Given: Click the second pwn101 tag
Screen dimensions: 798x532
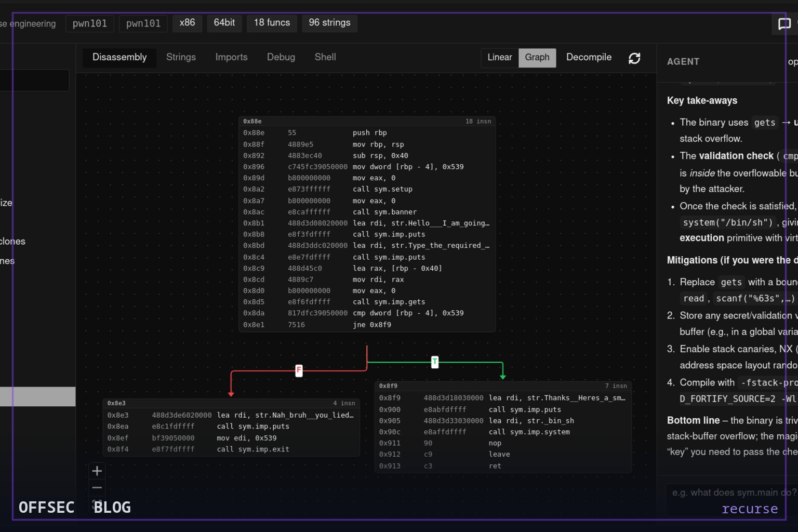Looking at the screenshot, I should click(x=143, y=23).
